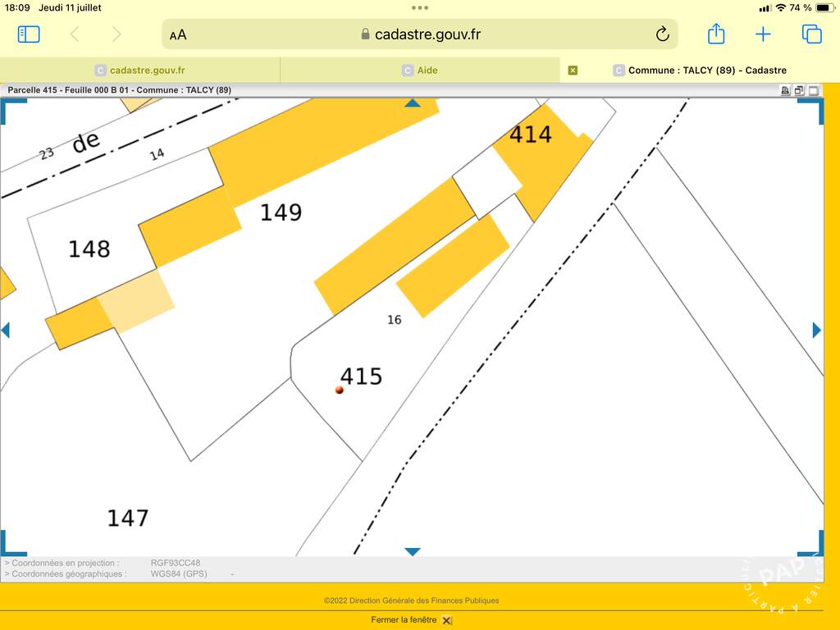Click the street name text 'de'

[86, 143]
